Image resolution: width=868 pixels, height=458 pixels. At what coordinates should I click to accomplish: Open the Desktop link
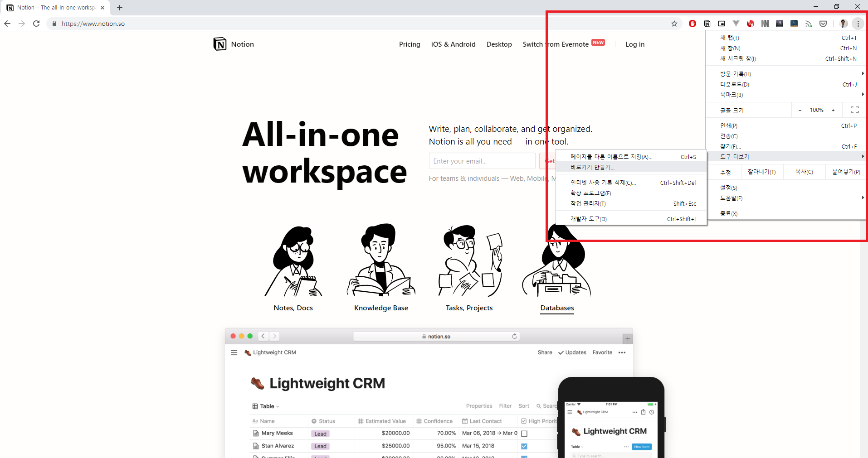[x=499, y=44]
